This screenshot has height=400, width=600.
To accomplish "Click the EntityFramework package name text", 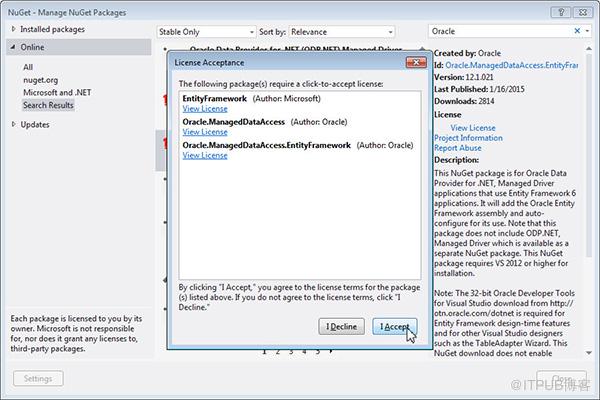I will 215,99.
